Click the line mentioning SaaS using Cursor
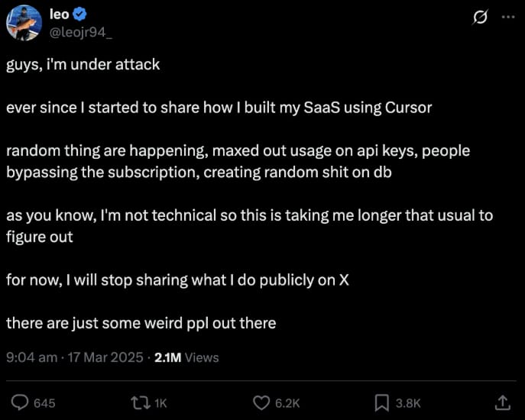The image size is (525, 420). pos(219,108)
